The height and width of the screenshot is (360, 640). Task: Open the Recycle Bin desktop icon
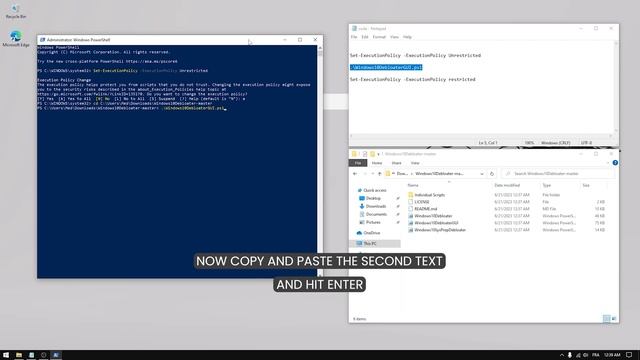click(16, 11)
